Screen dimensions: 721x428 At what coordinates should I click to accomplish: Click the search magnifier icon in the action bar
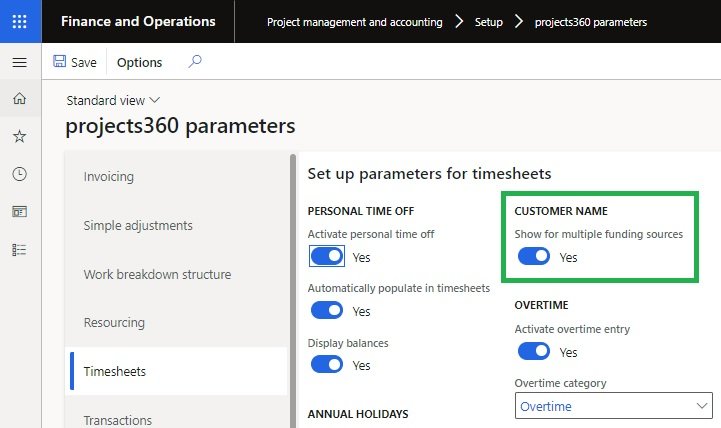click(195, 62)
